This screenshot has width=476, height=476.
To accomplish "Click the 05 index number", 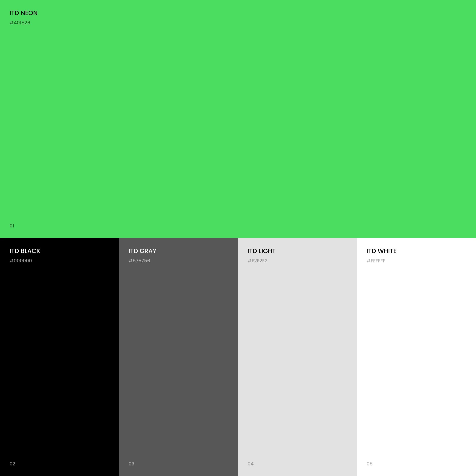I will tap(369, 464).
